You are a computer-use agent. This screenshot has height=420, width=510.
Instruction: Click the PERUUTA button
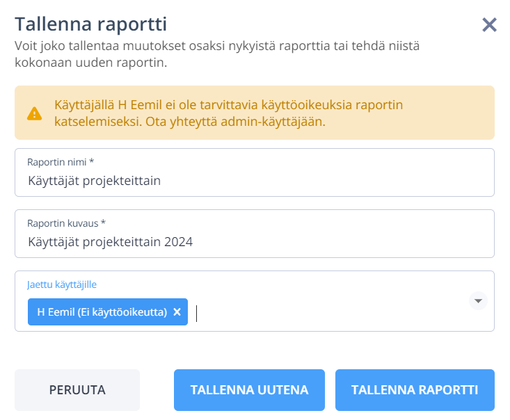pos(77,390)
